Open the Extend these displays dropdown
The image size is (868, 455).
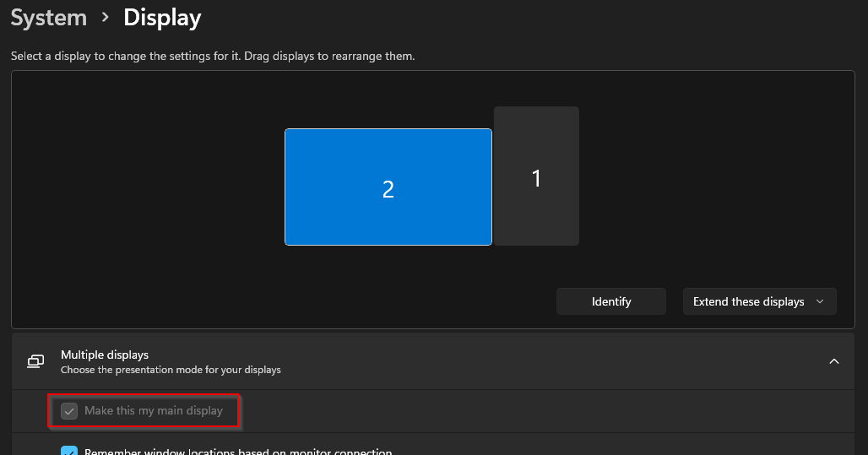(x=758, y=301)
